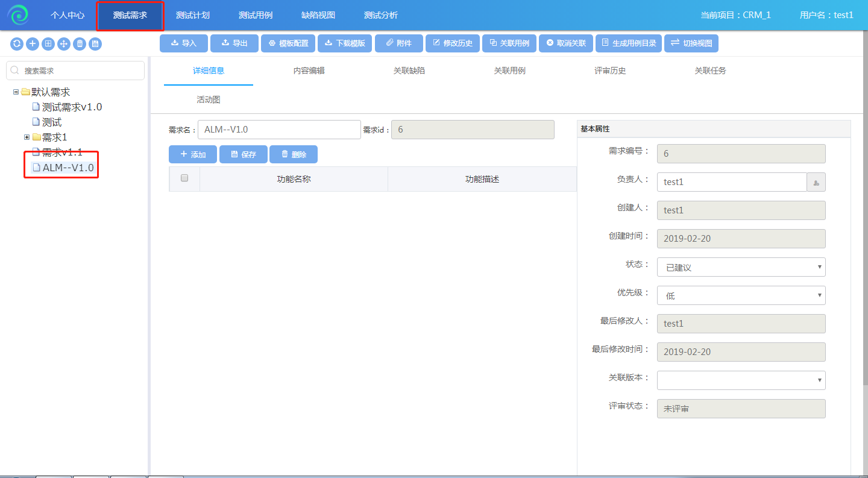Select 测试需求v1.0 in the tree

[72, 107]
